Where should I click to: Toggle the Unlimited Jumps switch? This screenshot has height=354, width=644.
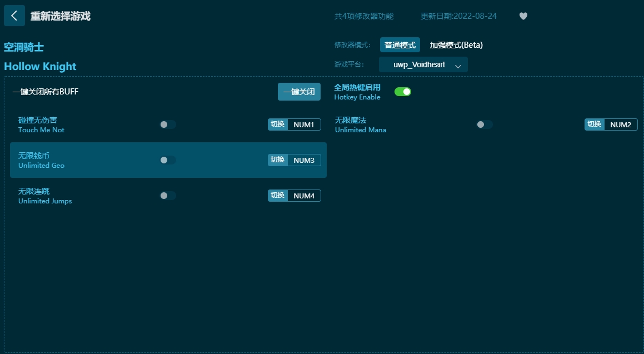click(x=168, y=196)
